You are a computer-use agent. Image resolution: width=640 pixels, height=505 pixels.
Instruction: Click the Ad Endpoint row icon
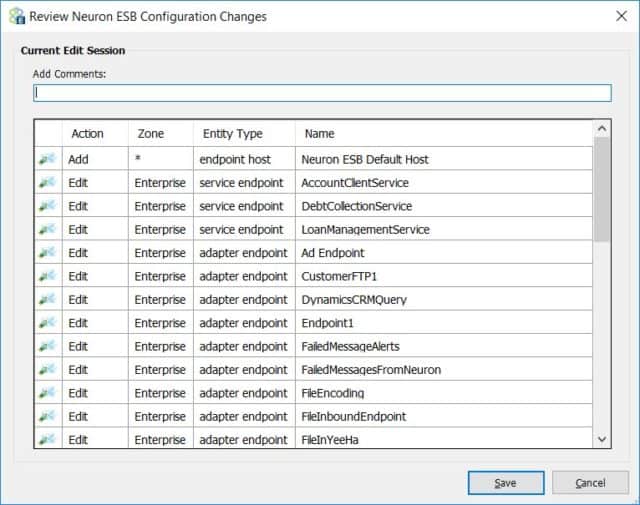(47, 252)
